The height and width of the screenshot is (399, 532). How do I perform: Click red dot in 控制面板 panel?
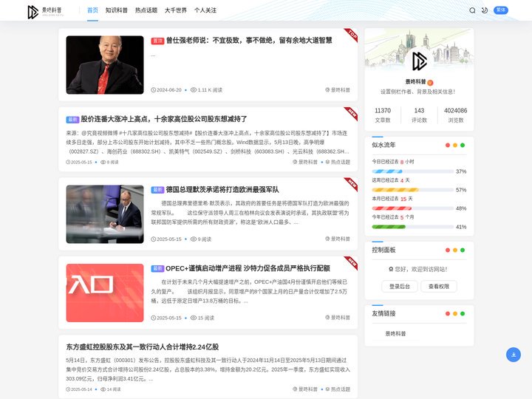[448, 250]
